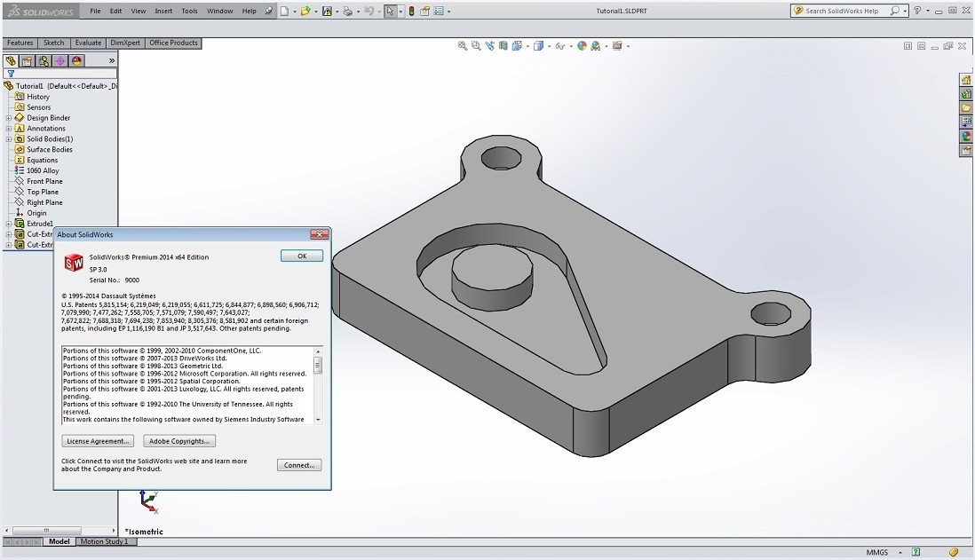Open SolidWorks Resources in the task pane
Screen dimensions: 975x560
tap(966, 80)
